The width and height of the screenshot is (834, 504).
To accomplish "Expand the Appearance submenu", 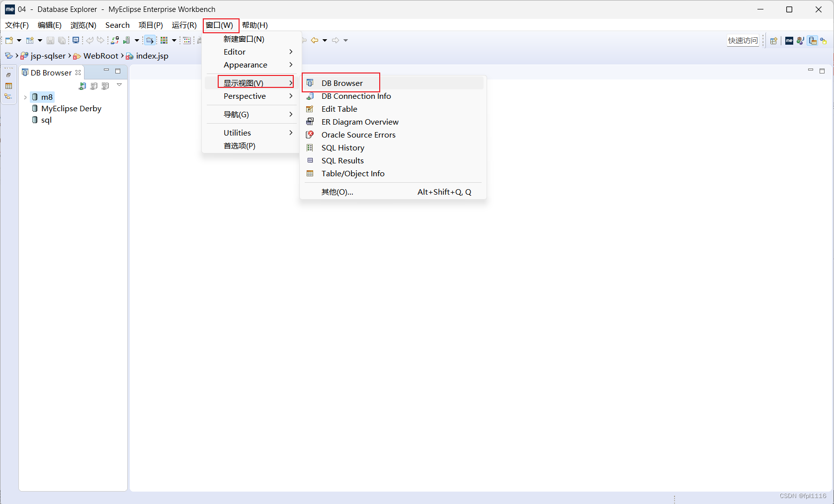I will 251,65.
